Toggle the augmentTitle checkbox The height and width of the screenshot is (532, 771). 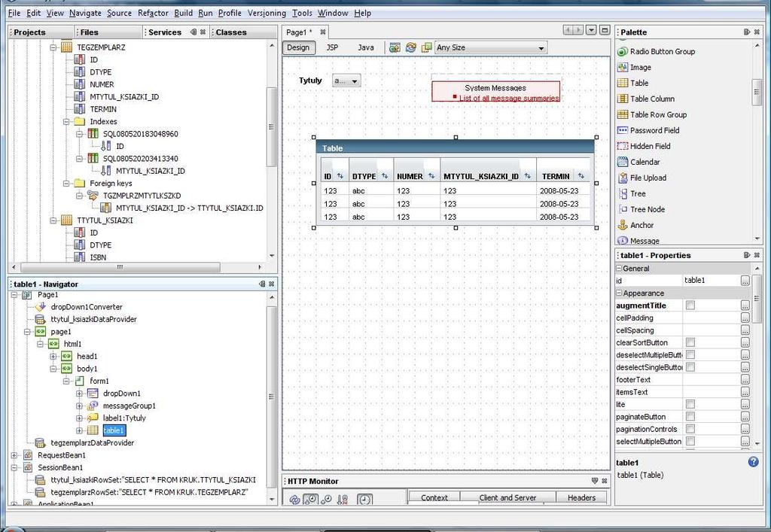tap(690, 306)
